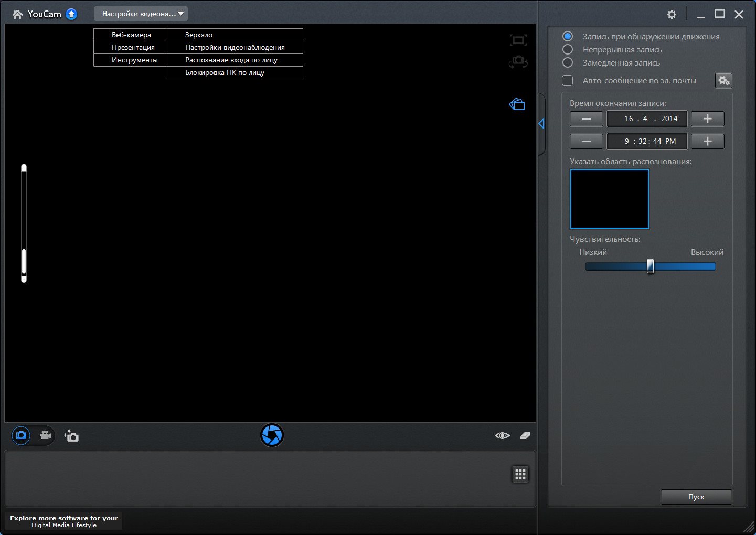Select Замедленная запись radio option
The height and width of the screenshot is (535, 756).
(x=568, y=62)
